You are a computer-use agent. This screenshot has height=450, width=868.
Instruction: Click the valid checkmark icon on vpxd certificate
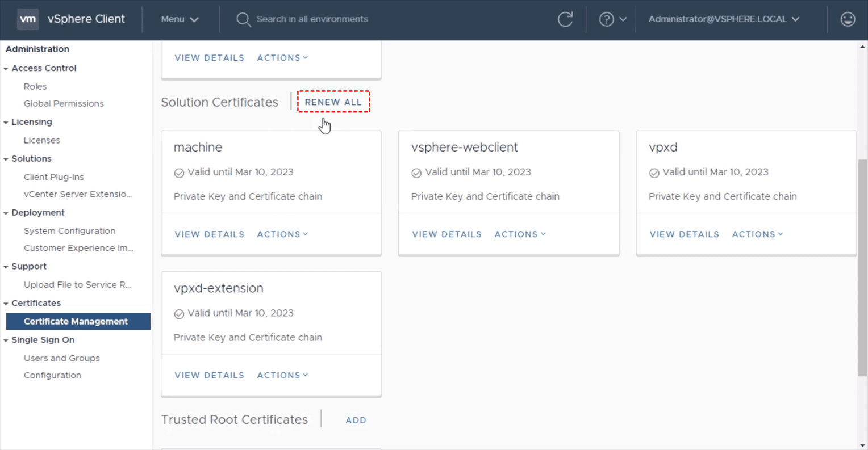pos(654,173)
